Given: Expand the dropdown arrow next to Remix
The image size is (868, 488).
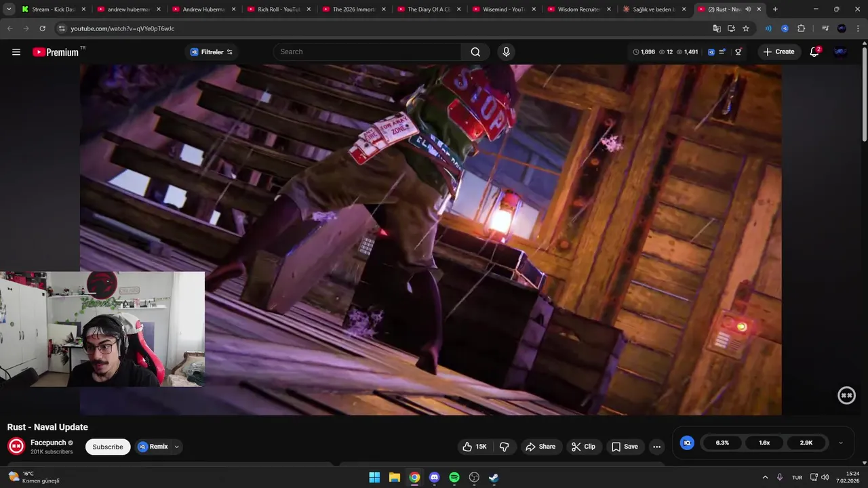Looking at the screenshot, I should (x=177, y=447).
